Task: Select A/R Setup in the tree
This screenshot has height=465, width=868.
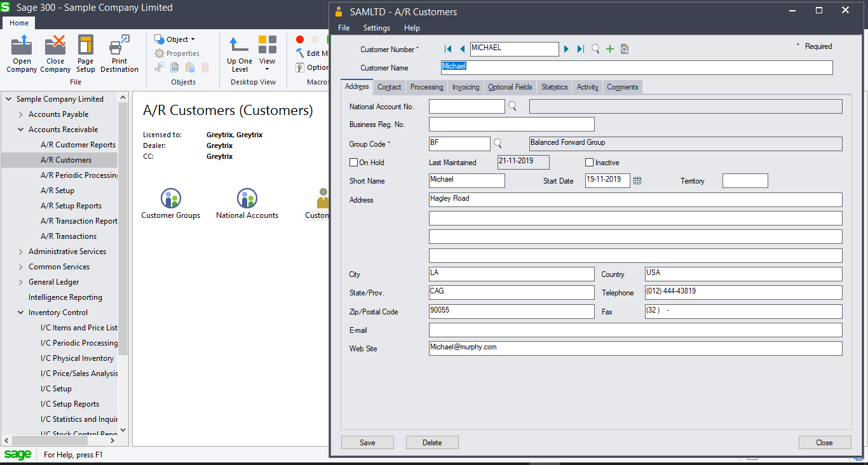Action: [x=57, y=191]
